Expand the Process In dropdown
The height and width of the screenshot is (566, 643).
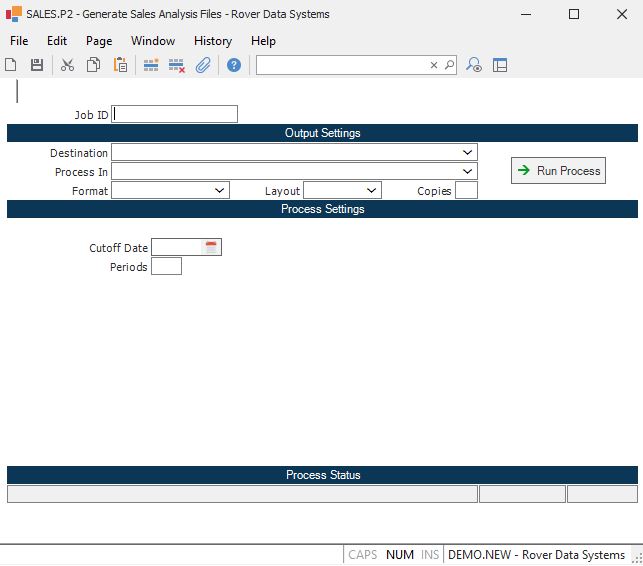(x=468, y=171)
